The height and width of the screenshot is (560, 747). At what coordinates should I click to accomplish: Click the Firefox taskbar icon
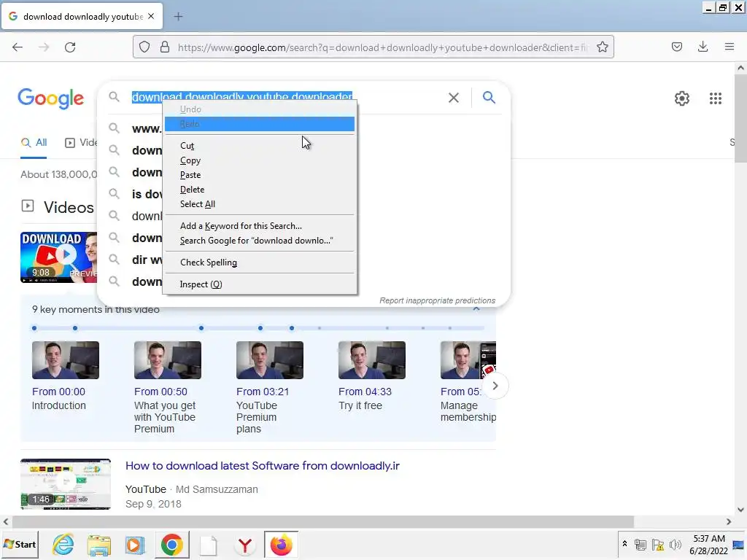click(x=281, y=544)
